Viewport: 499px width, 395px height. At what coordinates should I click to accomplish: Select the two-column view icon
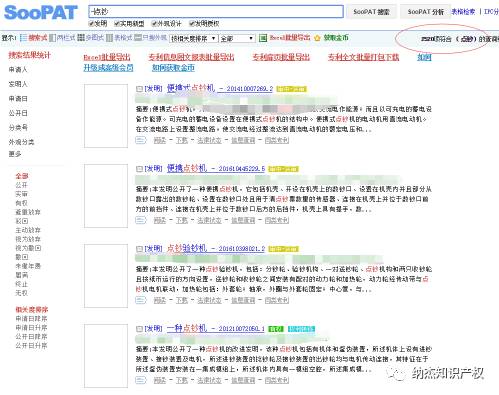pos(52,38)
